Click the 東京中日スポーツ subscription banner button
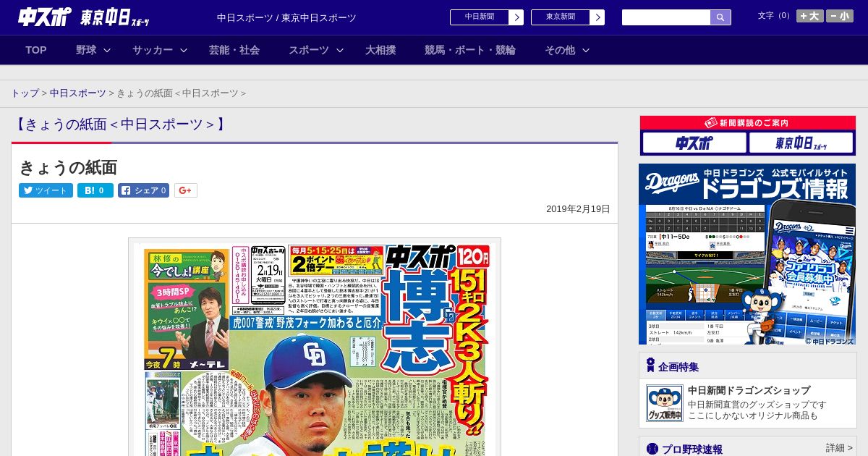 coord(801,143)
